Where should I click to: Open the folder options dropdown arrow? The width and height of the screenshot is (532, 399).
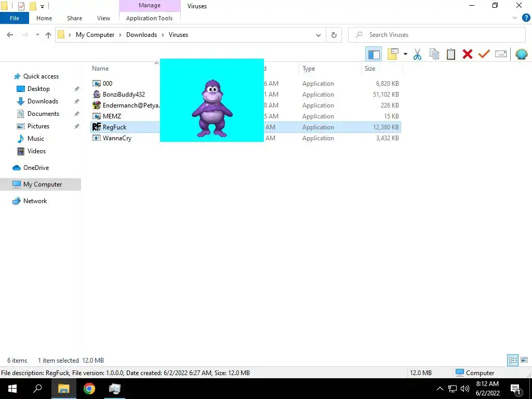coord(405,54)
